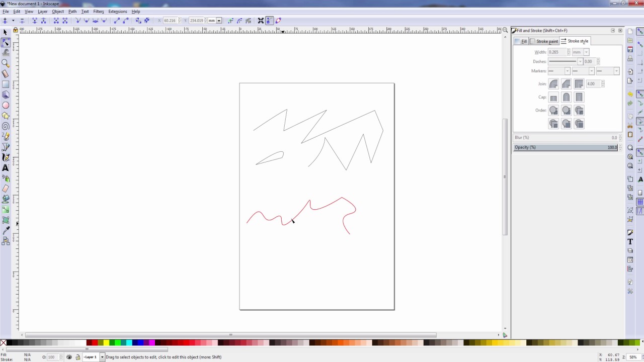Select the Star polygon tool
Viewport: 644px width, 362px height.
click(6, 116)
